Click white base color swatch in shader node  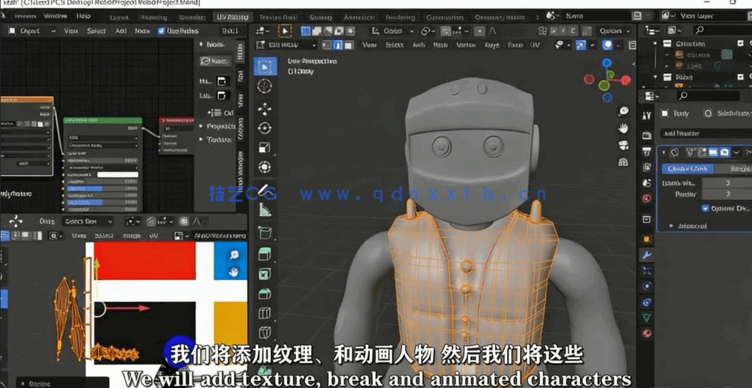(118, 175)
